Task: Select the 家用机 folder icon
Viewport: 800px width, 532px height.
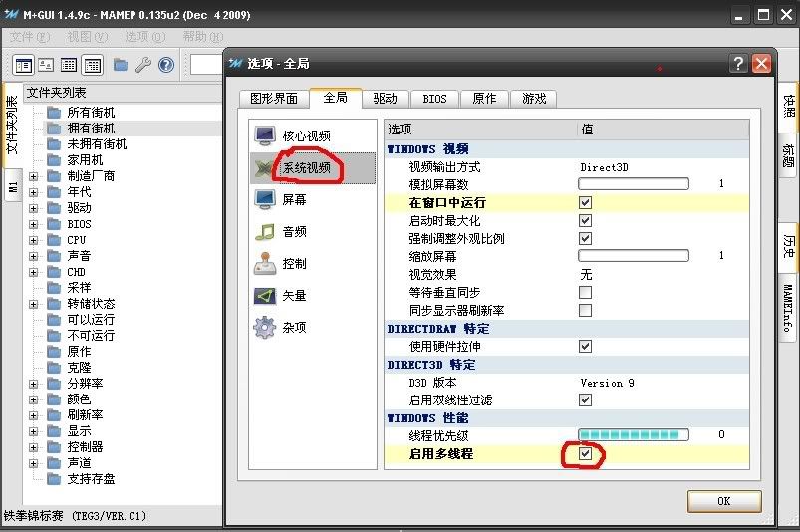Action: click(54, 160)
